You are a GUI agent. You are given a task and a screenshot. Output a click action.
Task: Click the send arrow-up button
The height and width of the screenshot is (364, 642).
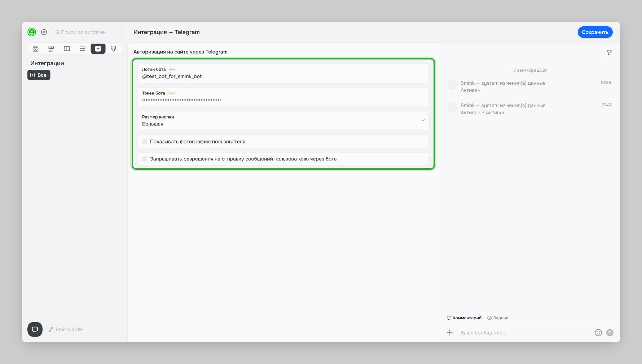(610, 333)
